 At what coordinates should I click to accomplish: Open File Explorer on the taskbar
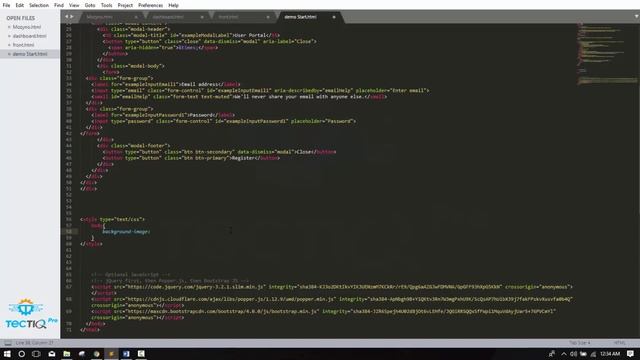pyautogui.click(x=67, y=354)
